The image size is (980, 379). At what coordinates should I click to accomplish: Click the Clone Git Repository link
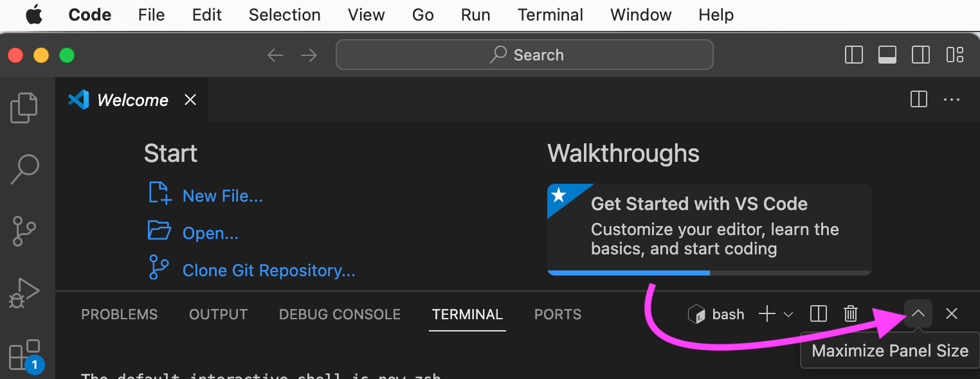[268, 270]
